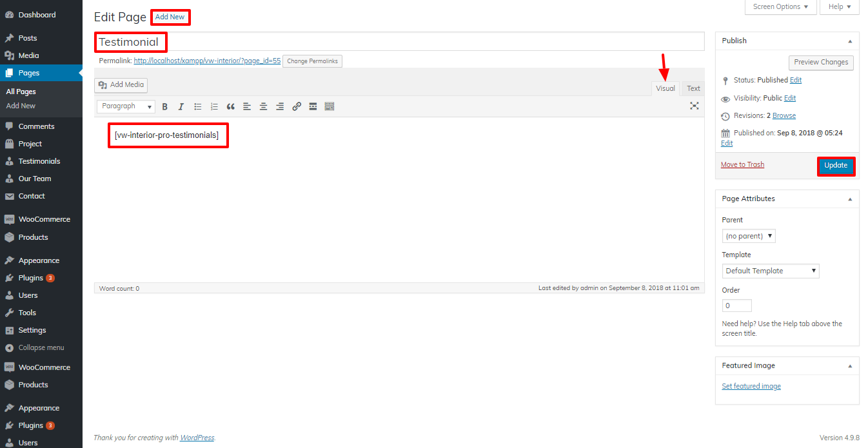
Task: Click the Update button
Action: [836, 166]
